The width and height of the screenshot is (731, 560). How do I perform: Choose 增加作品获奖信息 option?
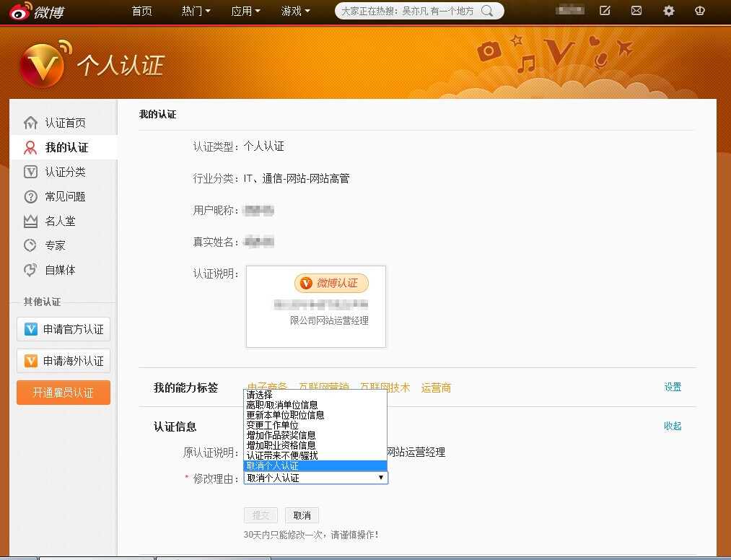click(x=315, y=435)
